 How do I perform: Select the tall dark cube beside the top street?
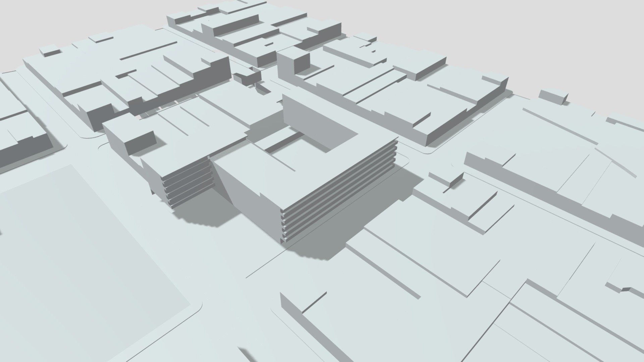[293, 63]
